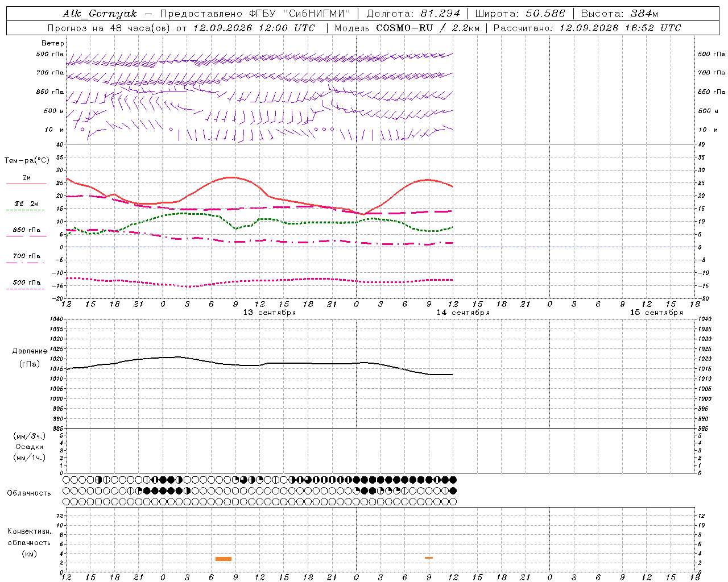This screenshot has width=728, height=582.
Task: Click the Осадки precipitation label
Action: coord(30,447)
